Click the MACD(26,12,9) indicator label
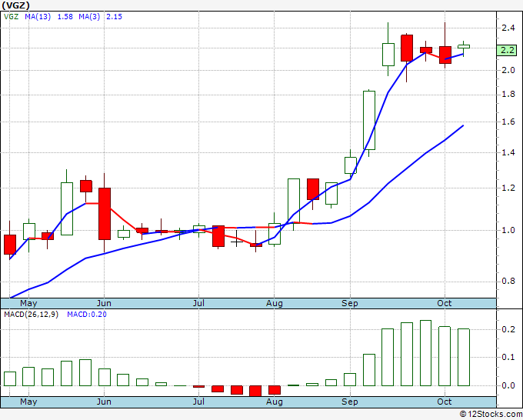Viewport: 523px width, 420px height. coord(31,315)
